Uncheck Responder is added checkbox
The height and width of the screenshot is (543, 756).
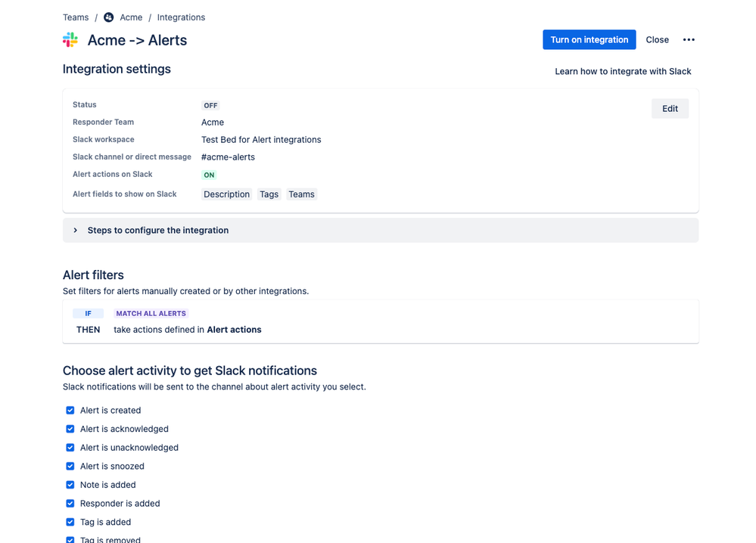(70, 504)
